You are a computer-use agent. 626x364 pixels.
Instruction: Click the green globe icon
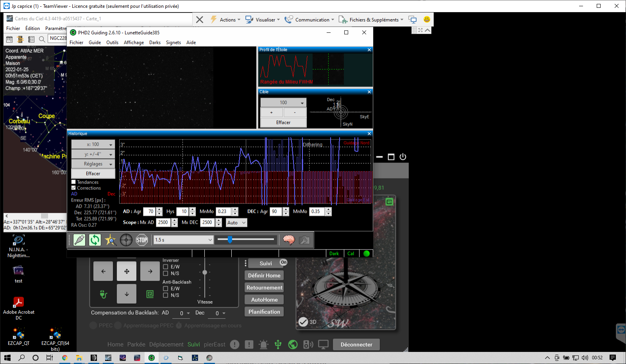[x=293, y=344]
